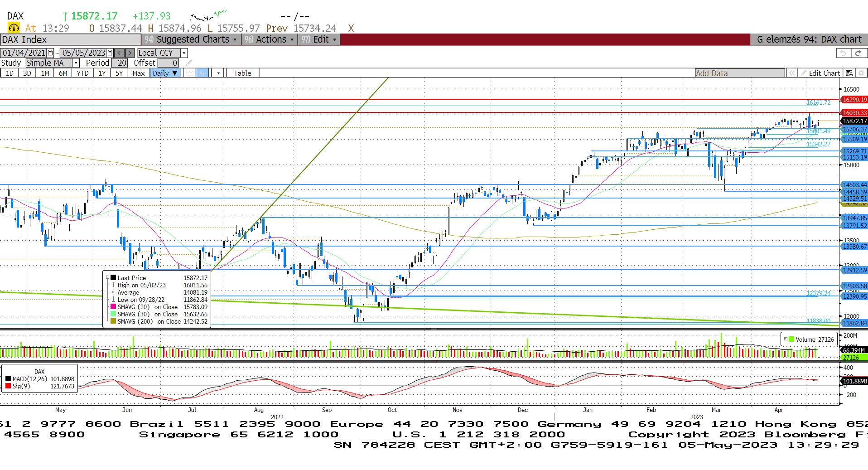The image size is (868, 470).
Task: Click the undo arrow button
Action: tap(843, 53)
